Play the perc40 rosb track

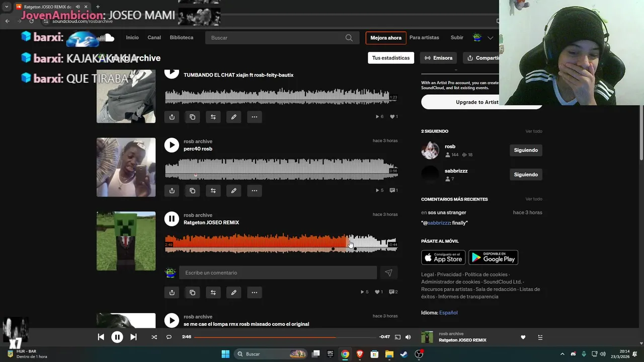(x=172, y=145)
